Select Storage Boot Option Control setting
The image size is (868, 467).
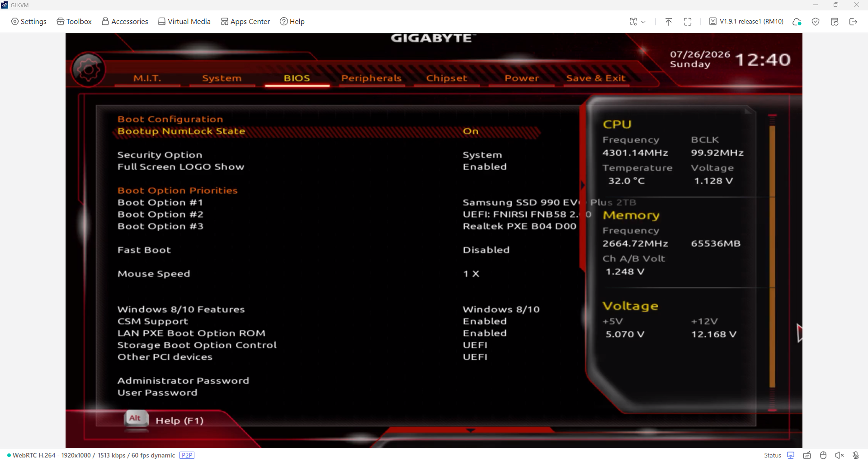(x=197, y=345)
